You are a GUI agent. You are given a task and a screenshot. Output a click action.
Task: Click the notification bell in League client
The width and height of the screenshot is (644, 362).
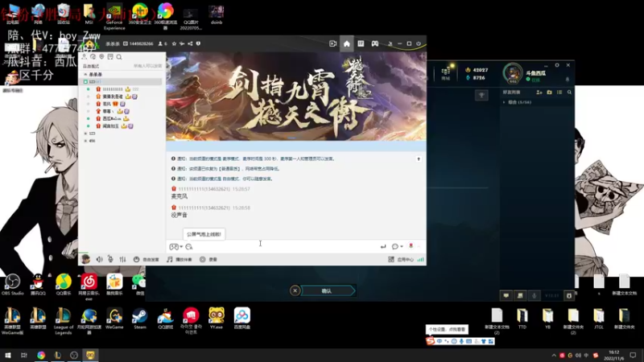(568, 79)
